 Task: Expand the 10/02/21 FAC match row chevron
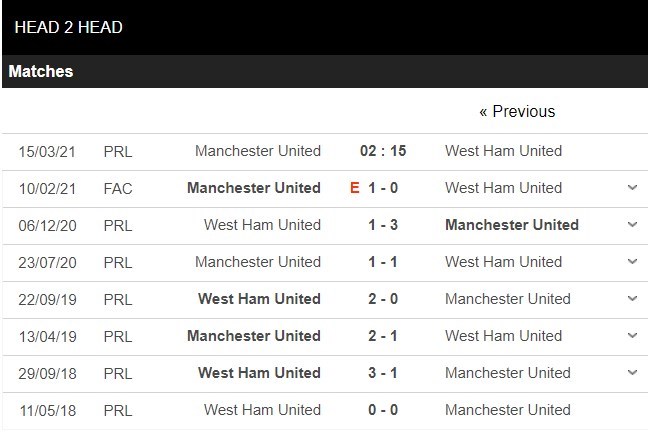(x=632, y=188)
